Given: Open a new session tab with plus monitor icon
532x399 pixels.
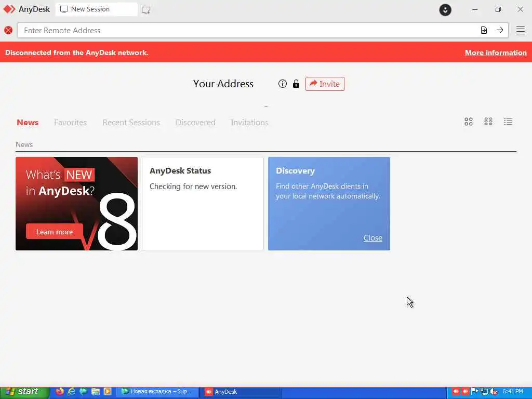Looking at the screenshot, I should tap(146, 10).
